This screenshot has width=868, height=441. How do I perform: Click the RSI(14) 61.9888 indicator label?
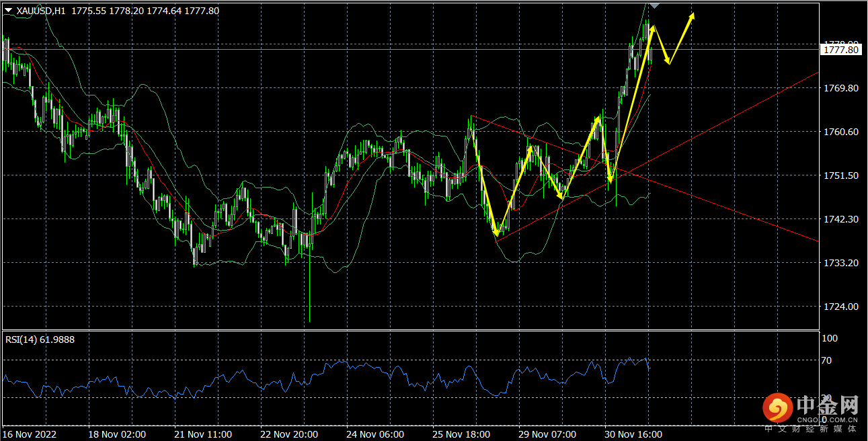[40, 339]
